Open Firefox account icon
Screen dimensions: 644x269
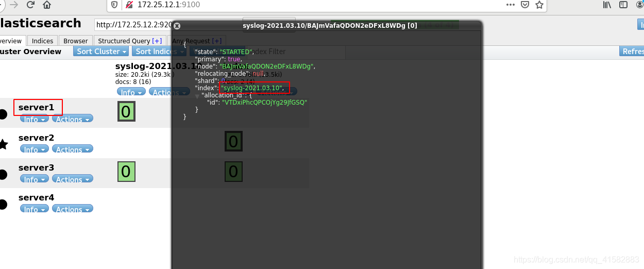point(639,5)
